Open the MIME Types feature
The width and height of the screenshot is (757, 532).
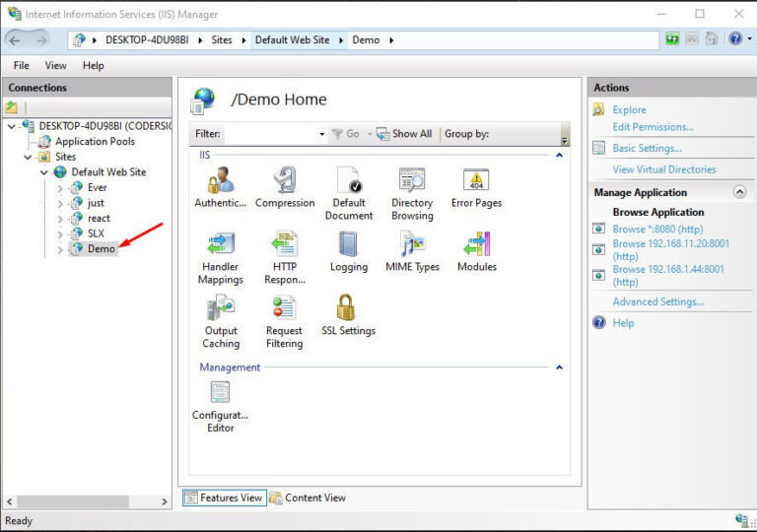[x=412, y=251]
